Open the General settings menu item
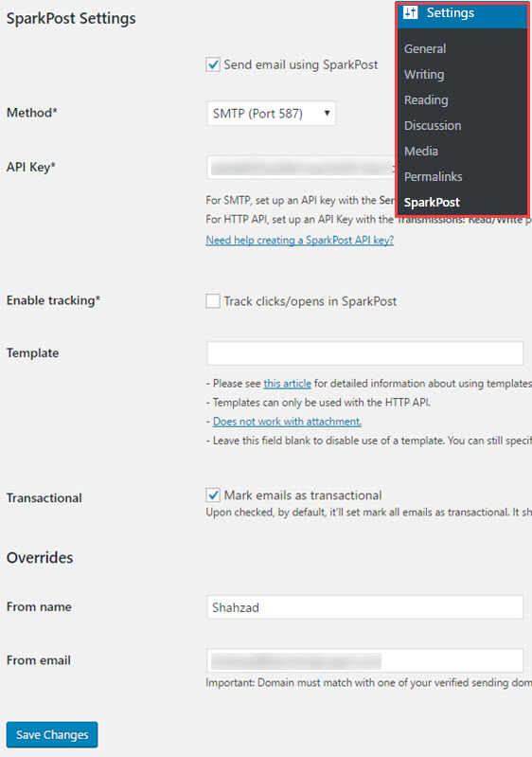 click(425, 48)
